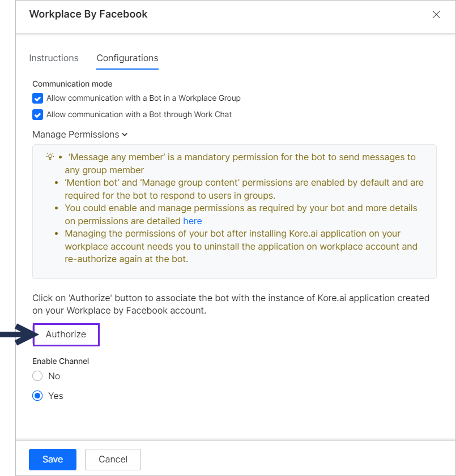Click the Workplace By Facebook dialog title
The width and height of the screenshot is (456, 476).
88,14
